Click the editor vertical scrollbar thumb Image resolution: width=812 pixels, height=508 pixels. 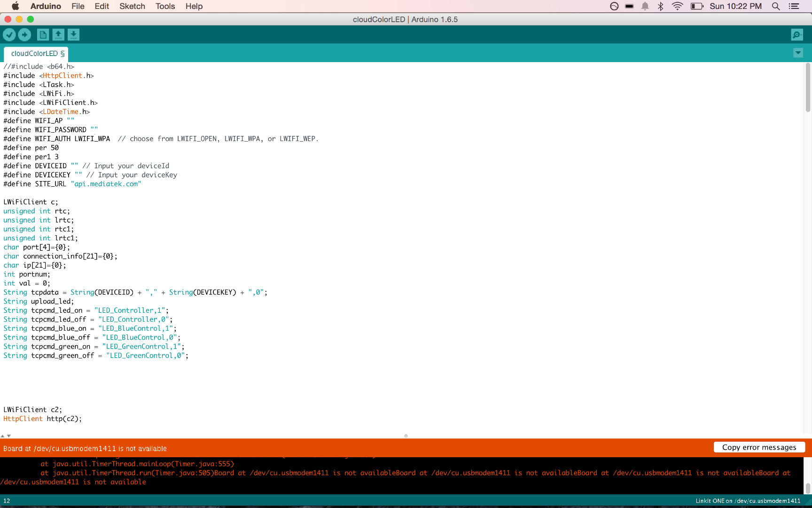[808, 87]
